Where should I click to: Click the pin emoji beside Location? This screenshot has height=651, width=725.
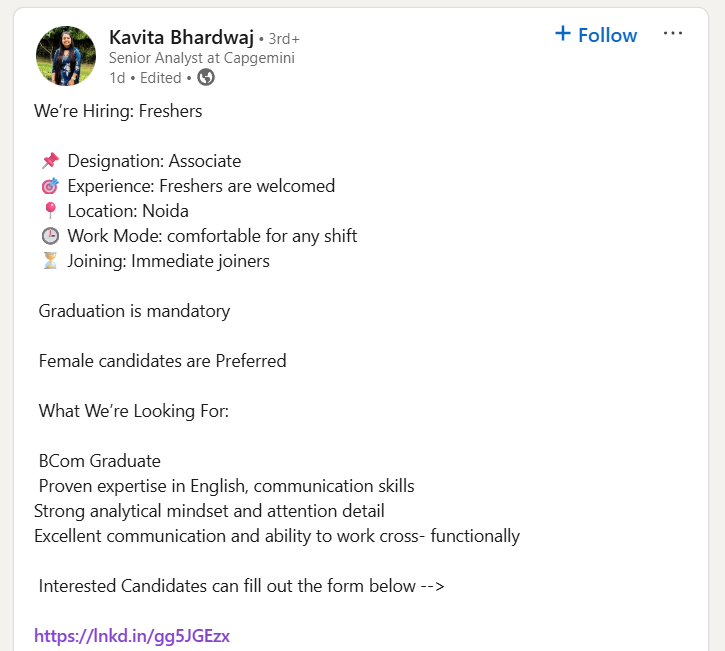(x=50, y=211)
